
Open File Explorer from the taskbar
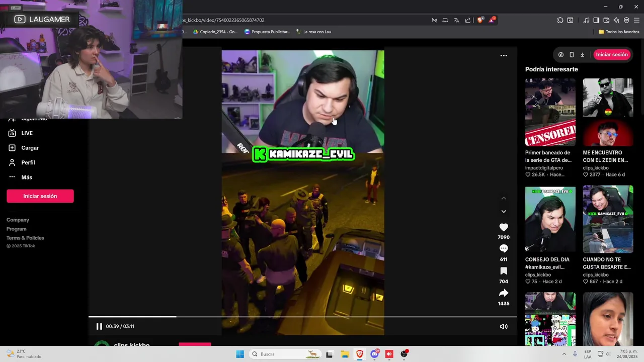tap(345, 354)
